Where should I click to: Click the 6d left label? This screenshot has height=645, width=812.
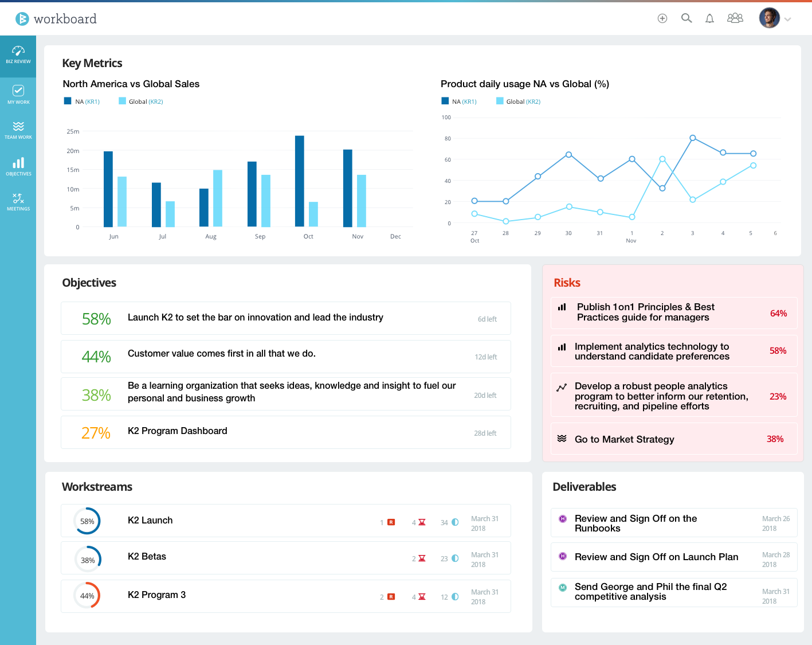point(487,319)
